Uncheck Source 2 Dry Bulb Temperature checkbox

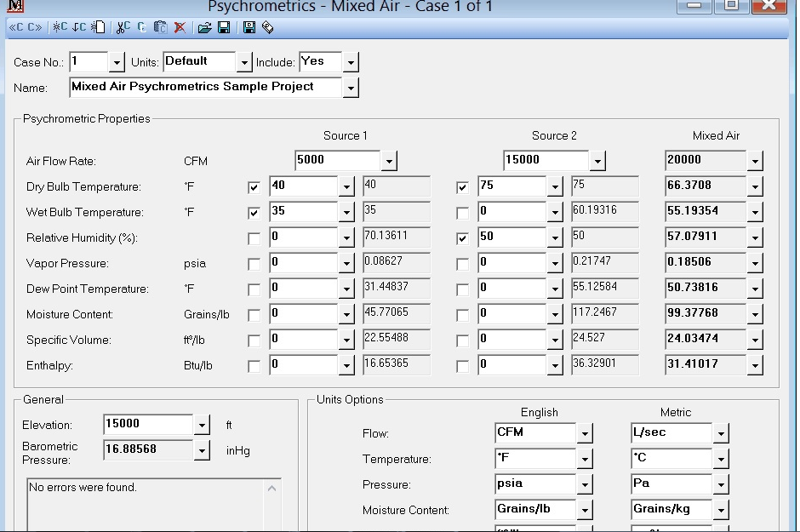pos(462,187)
